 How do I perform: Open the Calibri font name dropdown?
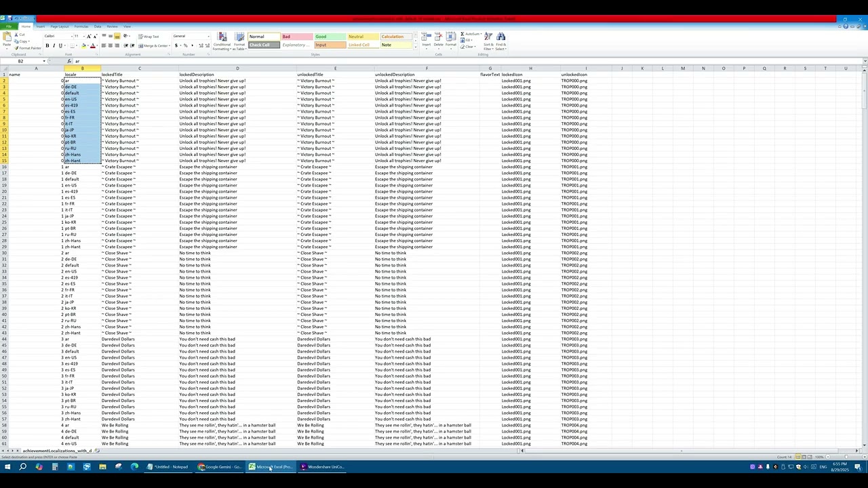coord(72,37)
